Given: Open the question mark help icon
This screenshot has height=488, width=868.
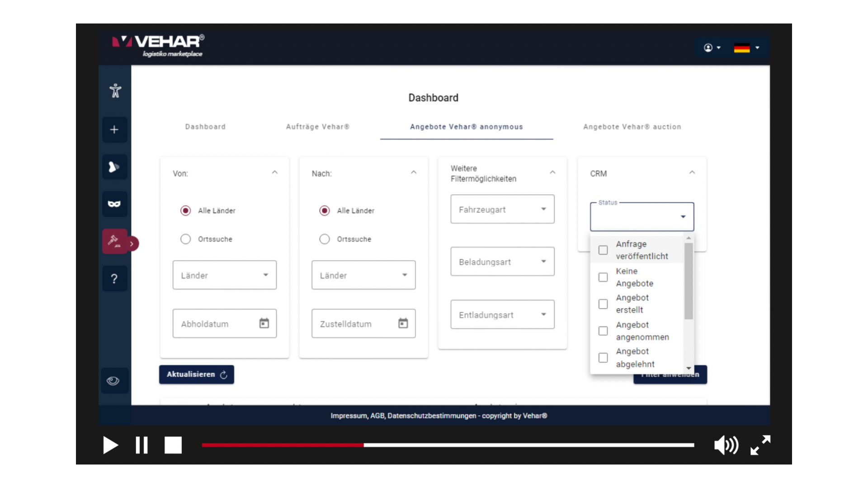Looking at the screenshot, I should (x=114, y=279).
